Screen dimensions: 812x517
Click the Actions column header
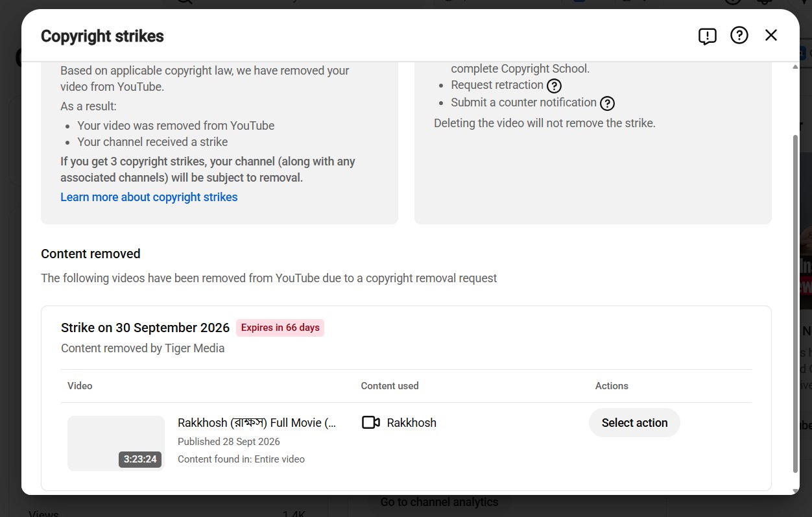point(612,386)
